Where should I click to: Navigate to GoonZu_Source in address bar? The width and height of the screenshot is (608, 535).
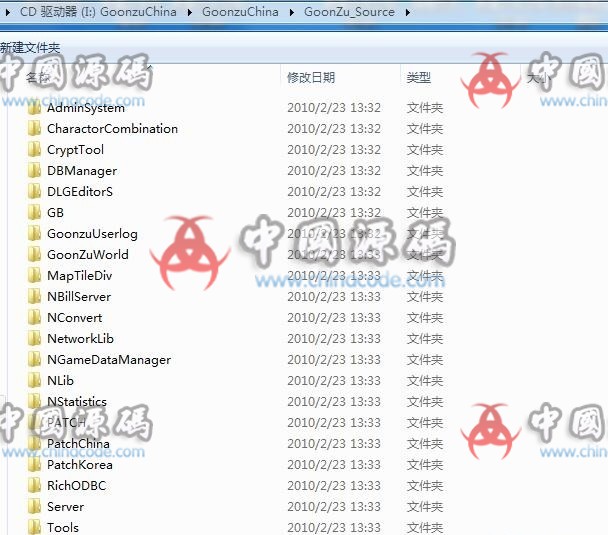tap(349, 13)
